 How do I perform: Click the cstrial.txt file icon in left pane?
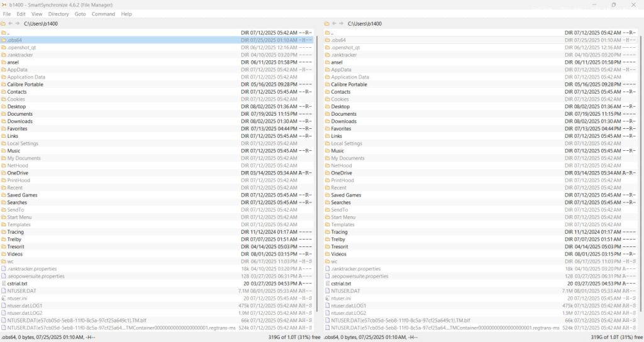pos(4,284)
